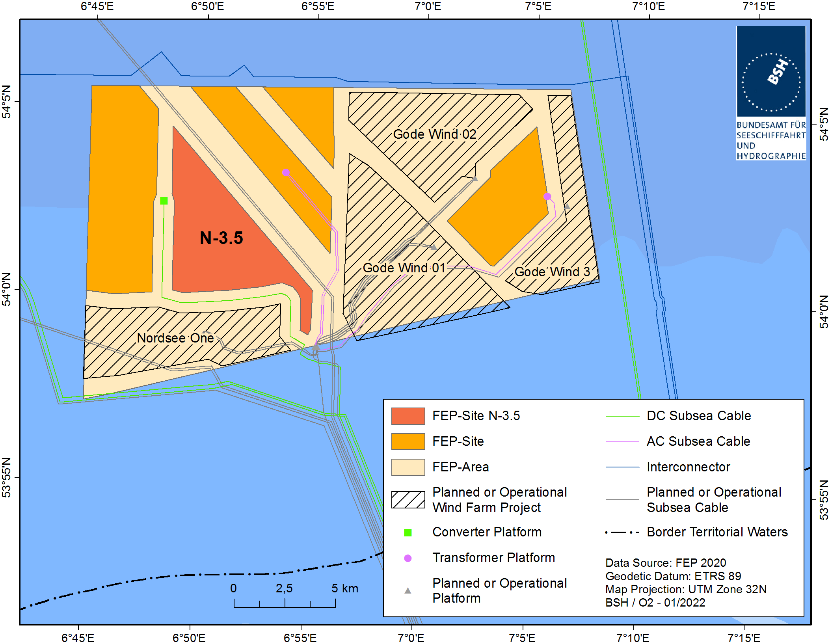Viewport: 830px width, 644px height.
Task: Click the Bundesamt für Seeschifffahrt und Hydrographie text
Action: click(x=771, y=140)
